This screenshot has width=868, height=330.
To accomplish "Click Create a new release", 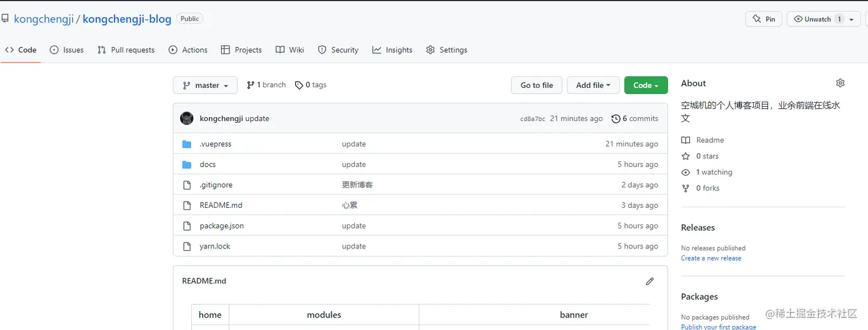I will click(x=711, y=258).
